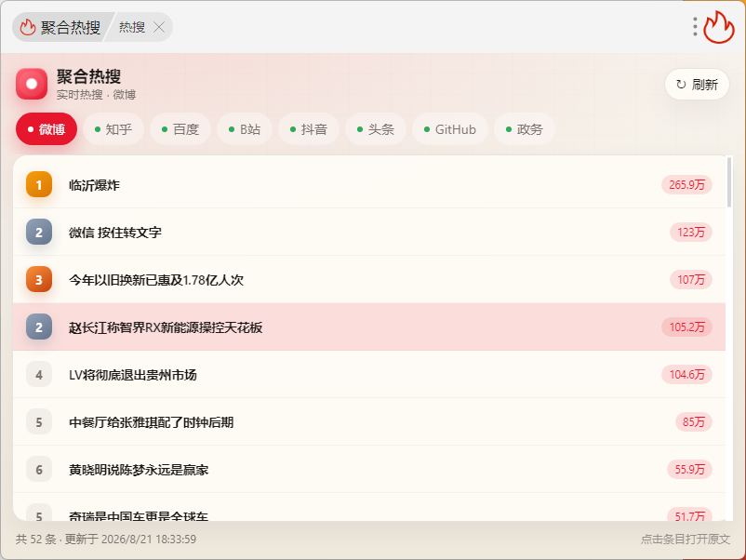Click rank badge on 微信 按住转文字 row
The width and height of the screenshot is (746, 560).
[39, 233]
